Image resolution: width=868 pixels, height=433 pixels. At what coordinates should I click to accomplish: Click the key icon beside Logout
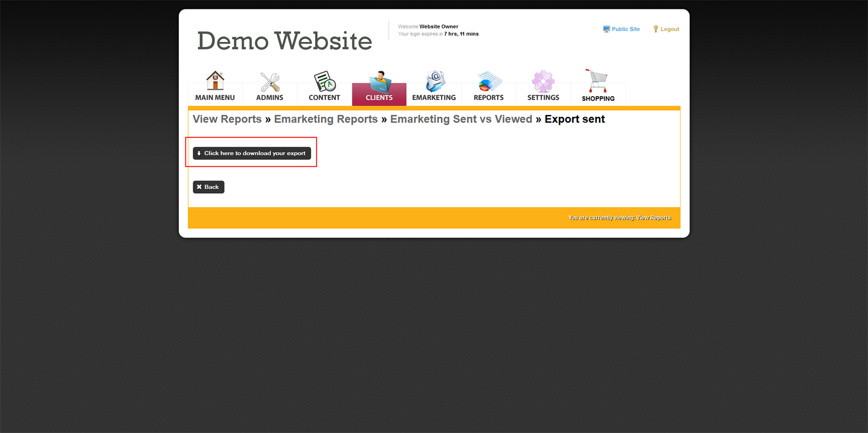click(656, 29)
